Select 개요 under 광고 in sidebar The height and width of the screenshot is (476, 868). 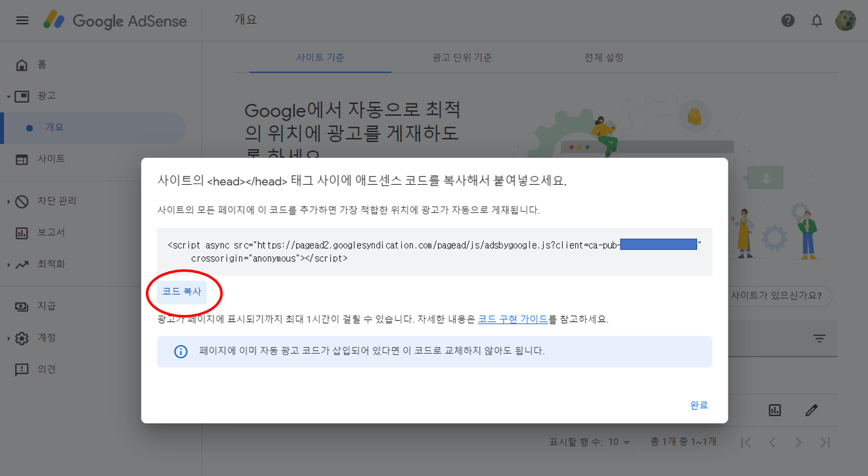pyautogui.click(x=94, y=127)
